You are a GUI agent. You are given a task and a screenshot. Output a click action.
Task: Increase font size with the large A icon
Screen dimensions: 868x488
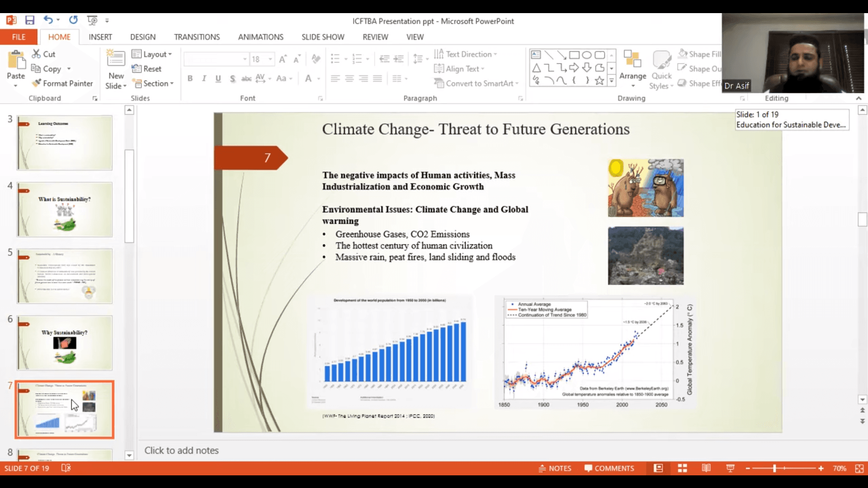[283, 59]
